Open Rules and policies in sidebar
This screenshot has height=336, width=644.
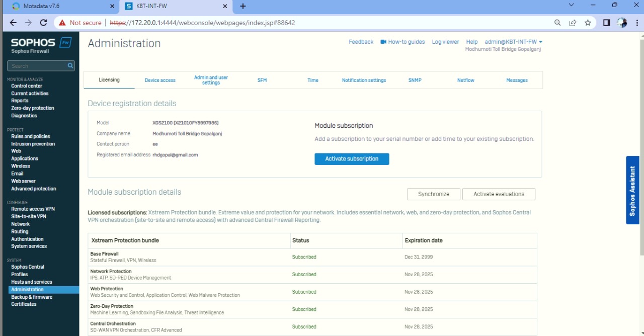click(31, 136)
